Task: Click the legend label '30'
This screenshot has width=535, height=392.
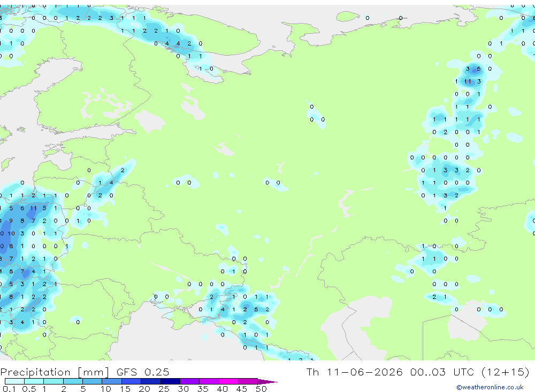Action: click(x=183, y=389)
